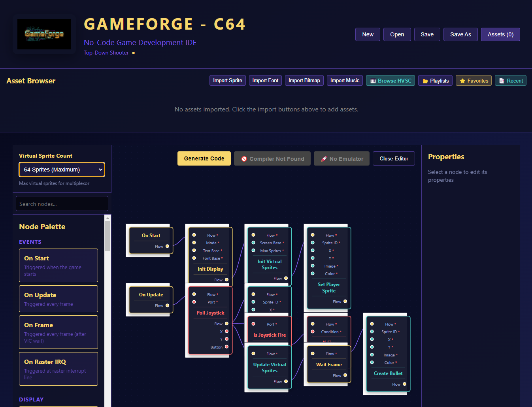Focus the Search nodes field
Screen dimensions: 532x407
pos(62,204)
